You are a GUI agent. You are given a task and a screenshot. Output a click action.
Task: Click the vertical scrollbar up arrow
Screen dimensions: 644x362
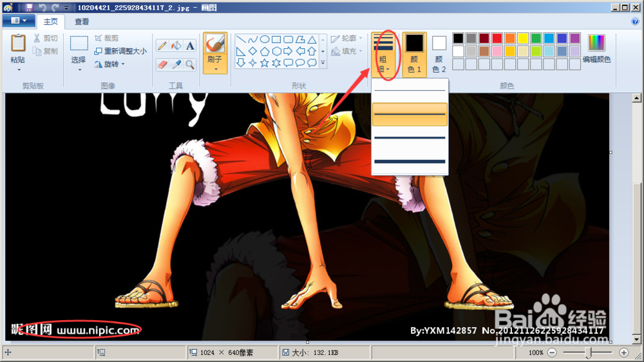[x=636, y=98]
